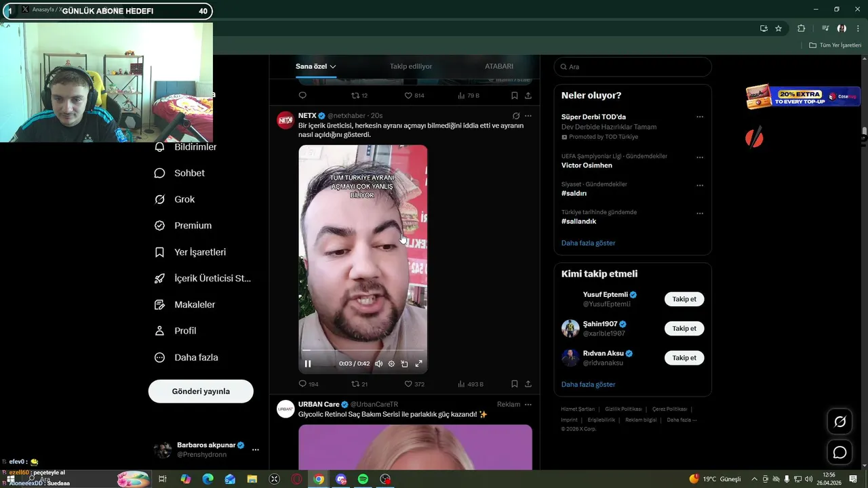Reply to the post above NETX
The image size is (868, 488).
302,96
